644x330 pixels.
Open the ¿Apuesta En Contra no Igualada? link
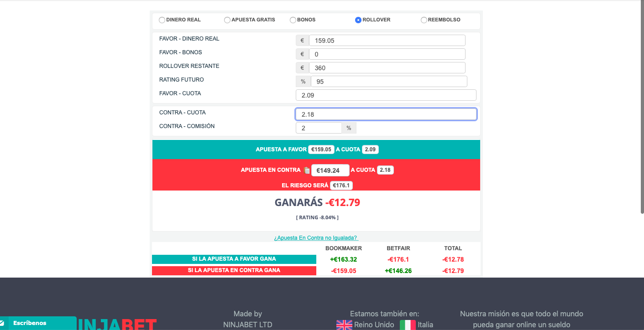[x=316, y=238]
